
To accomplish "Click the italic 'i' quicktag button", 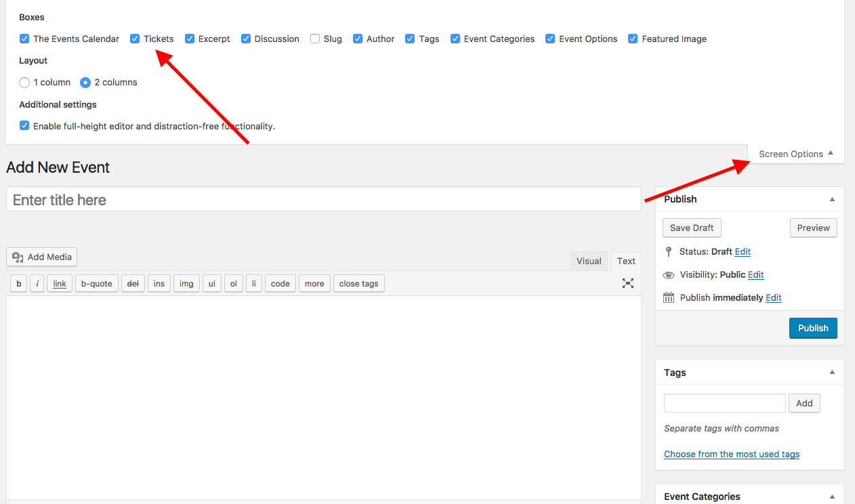I will [37, 284].
